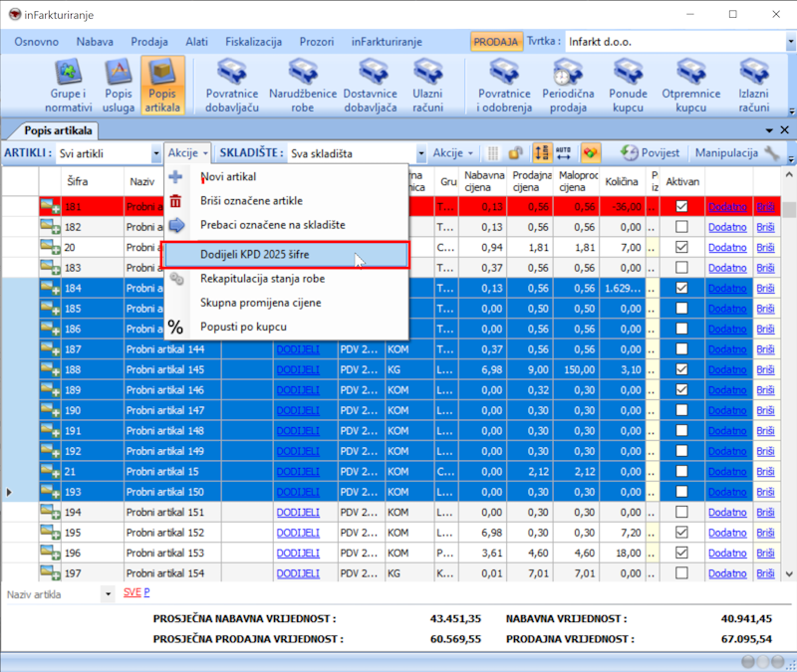Screen dimensions: 797x672
Task: Click DODIJELI link for Probni artikal 151
Action: (298, 513)
